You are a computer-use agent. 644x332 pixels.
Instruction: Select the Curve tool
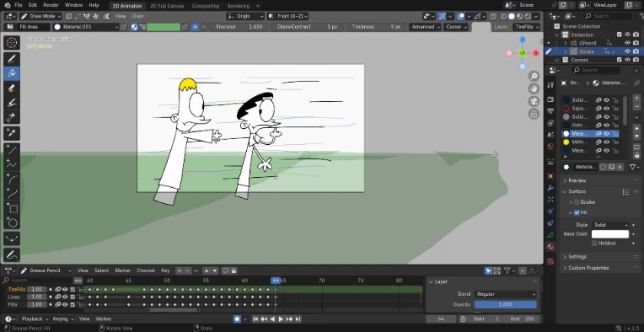tap(12, 194)
